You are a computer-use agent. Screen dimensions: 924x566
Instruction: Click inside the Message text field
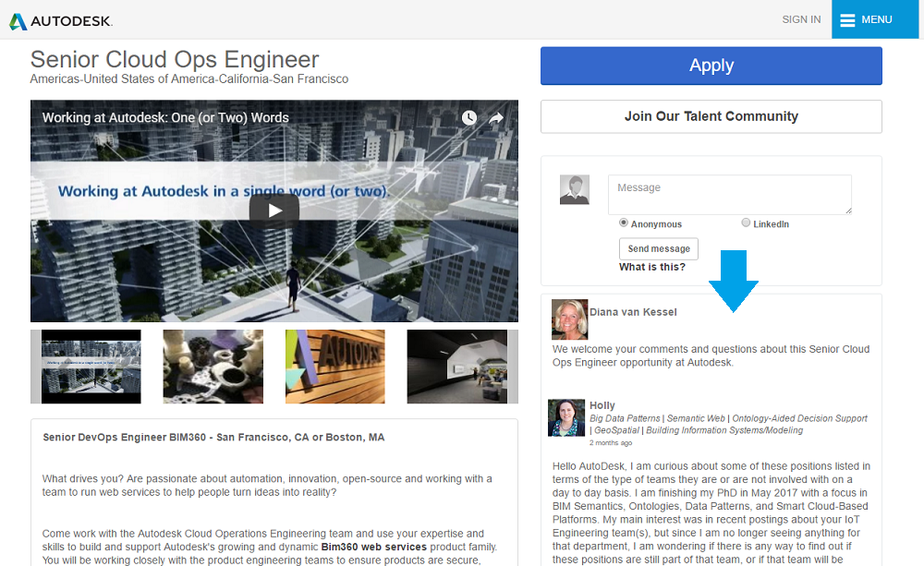click(x=730, y=194)
